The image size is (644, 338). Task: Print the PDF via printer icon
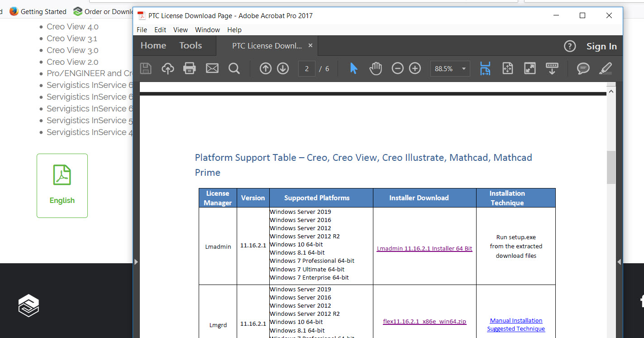click(189, 68)
